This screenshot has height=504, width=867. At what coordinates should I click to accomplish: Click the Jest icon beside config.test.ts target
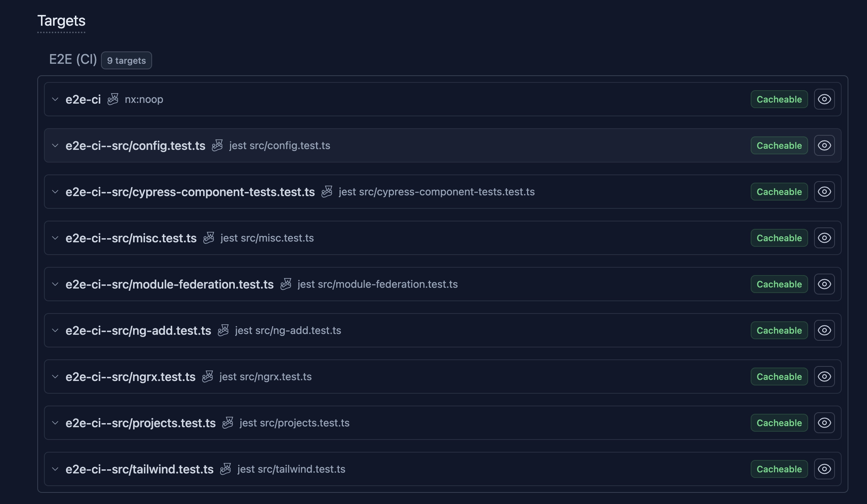pyautogui.click(x=217, y=145)
